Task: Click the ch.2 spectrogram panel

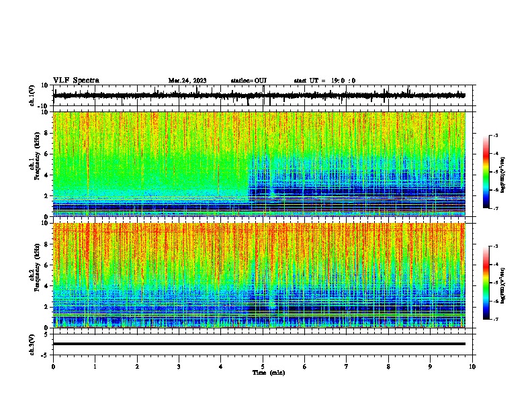Action: coord(259,275)
